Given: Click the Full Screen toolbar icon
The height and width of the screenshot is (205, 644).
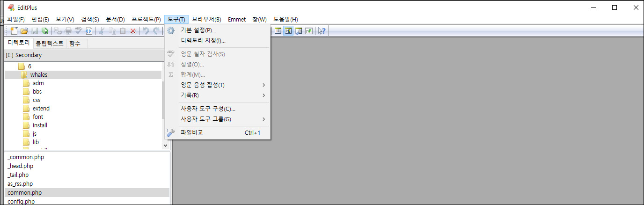Looking at the screenshot, I should (x=309, y=31).
